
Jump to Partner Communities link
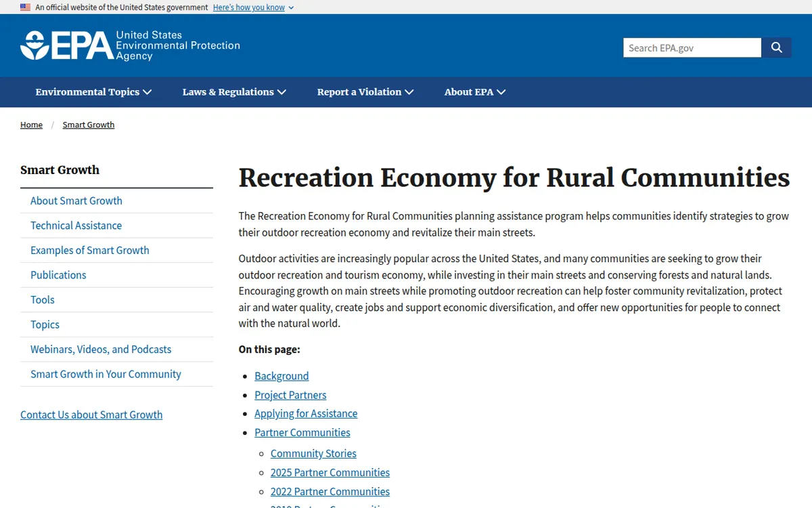tap(302, 432)
